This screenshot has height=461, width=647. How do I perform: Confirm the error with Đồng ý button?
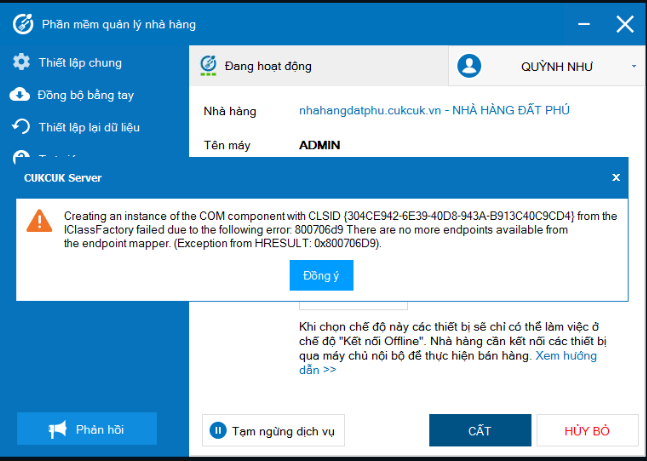pyautogui.click(x=321, y=275)
